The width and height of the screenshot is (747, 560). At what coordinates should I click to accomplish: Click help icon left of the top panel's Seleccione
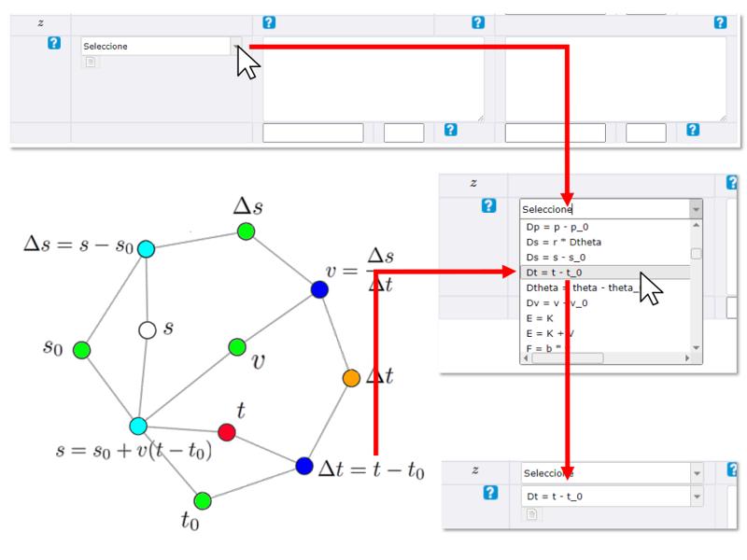(54, 43)
